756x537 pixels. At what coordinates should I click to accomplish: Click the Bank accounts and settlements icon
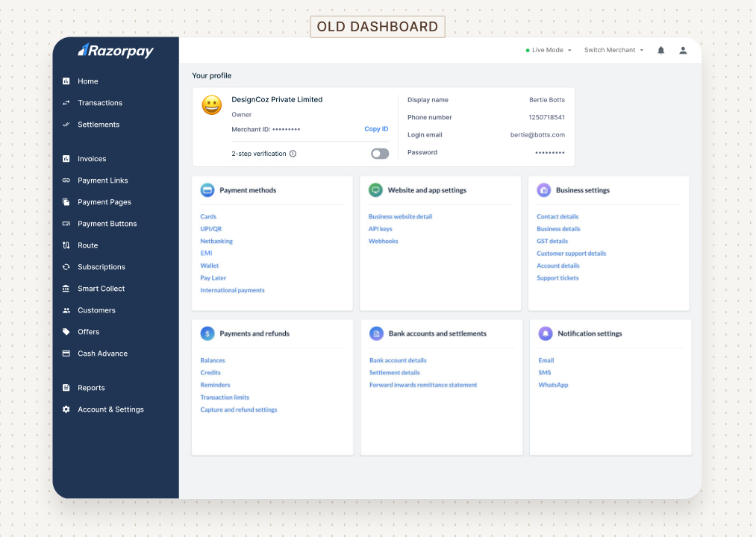[377, 333]
